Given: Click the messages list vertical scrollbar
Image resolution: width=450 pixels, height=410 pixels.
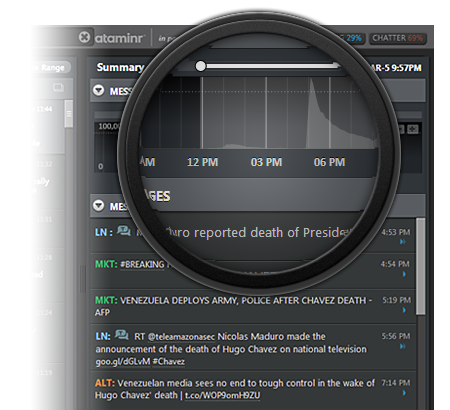Looking at the screenshot, I should 421,266.
